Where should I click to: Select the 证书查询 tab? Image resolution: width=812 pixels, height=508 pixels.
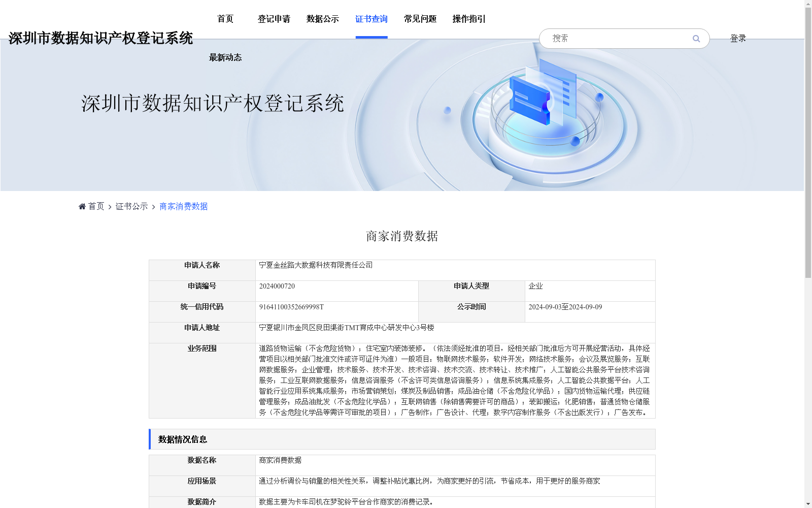[371, 19]
